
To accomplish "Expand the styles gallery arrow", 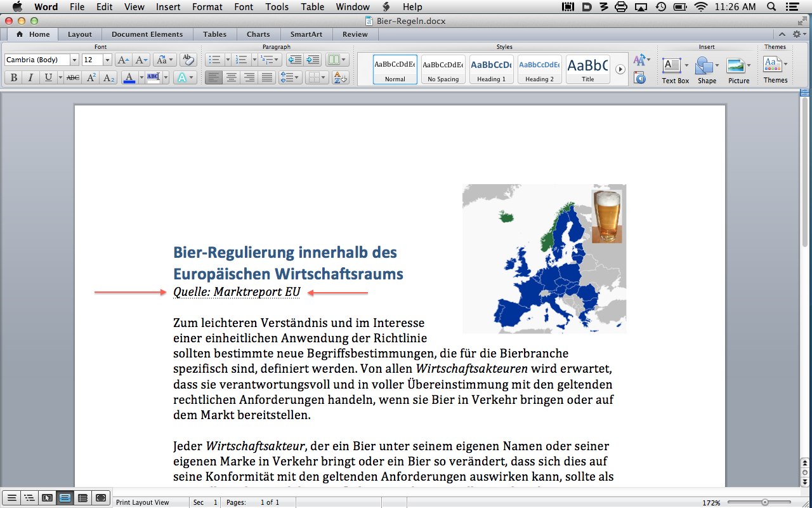I will click(x=620, y=69).
